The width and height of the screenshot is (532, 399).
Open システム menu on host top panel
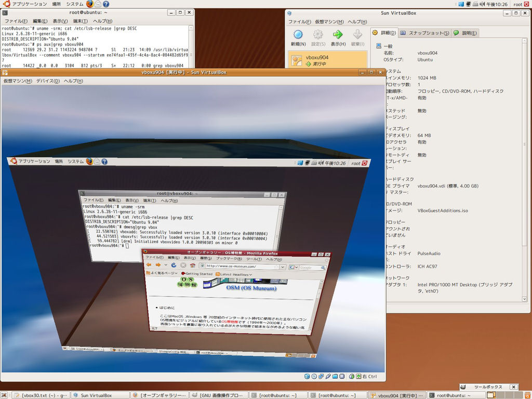75,4
